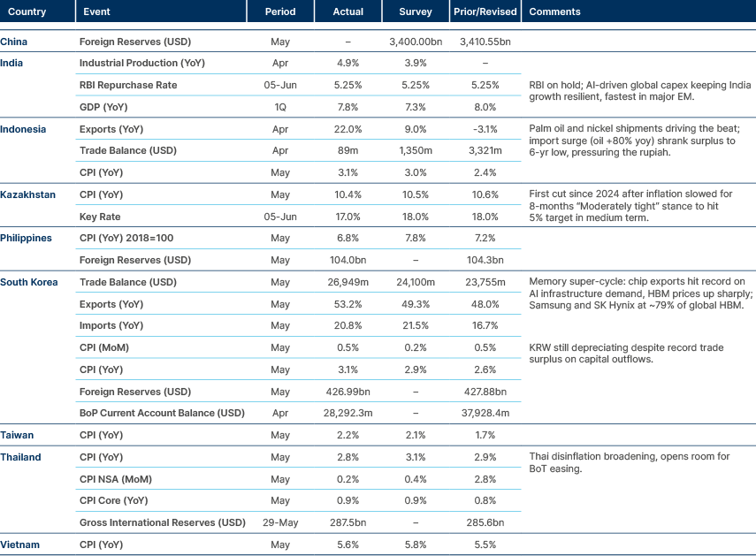Select the Kazakhstan country label

tap(28, 194)
